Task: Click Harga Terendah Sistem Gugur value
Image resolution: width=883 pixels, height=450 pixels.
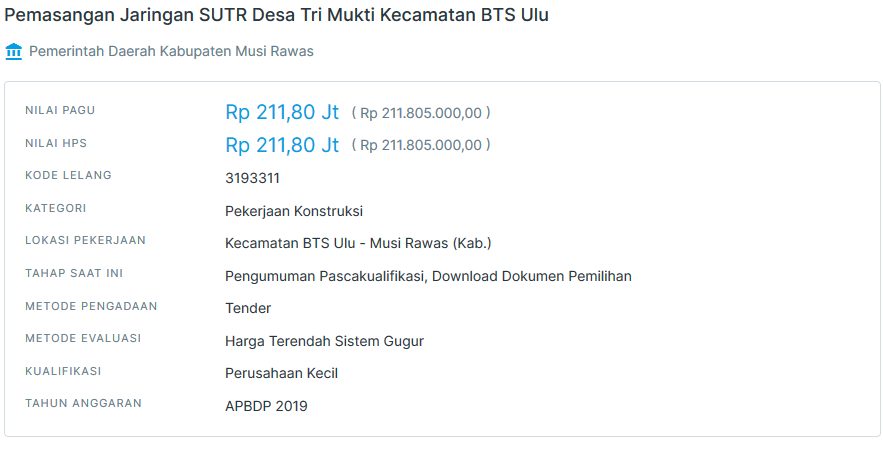Action: coord(324,341)
